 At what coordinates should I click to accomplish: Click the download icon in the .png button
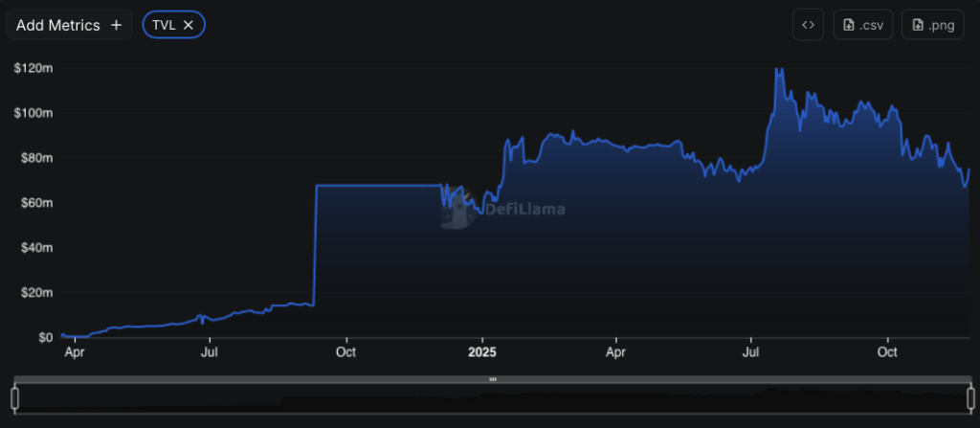click(918, 25)
